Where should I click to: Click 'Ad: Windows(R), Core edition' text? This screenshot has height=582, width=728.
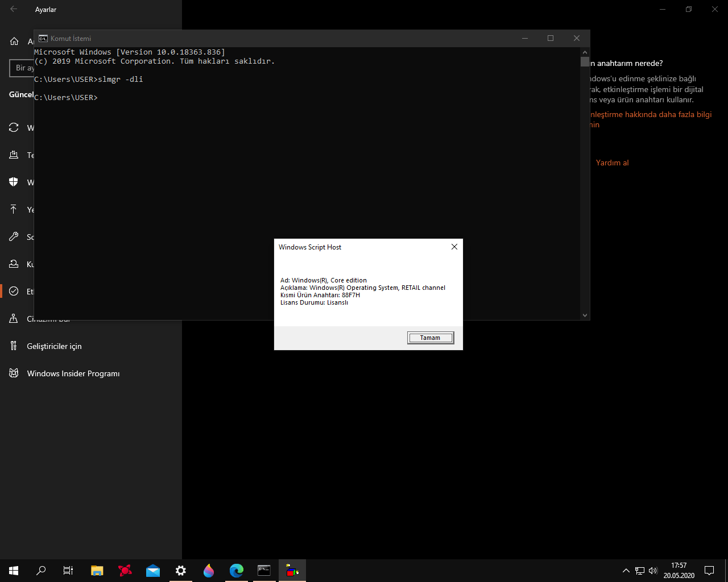[324, 280]
